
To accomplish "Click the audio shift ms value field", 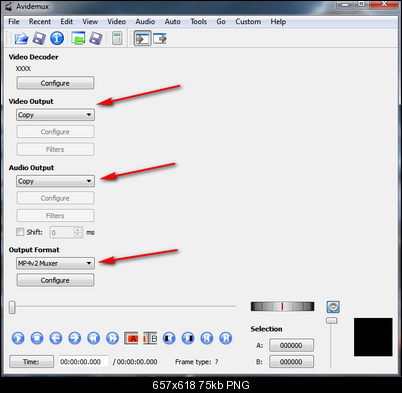I will click(x=62, y=232).
